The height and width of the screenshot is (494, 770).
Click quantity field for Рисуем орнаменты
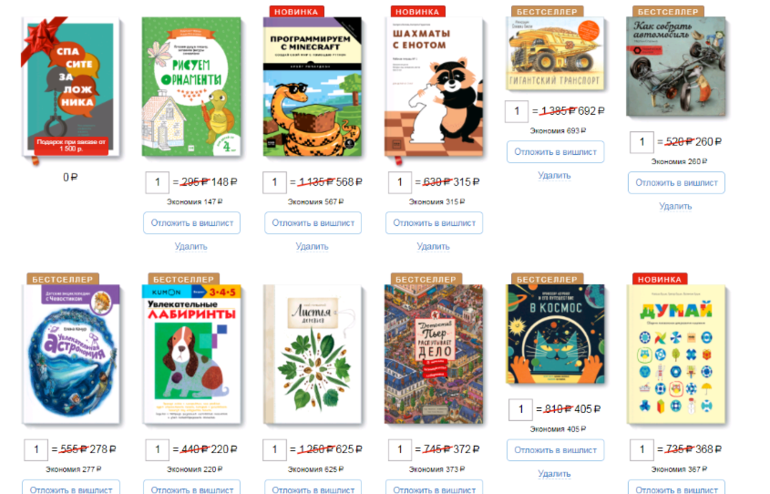point(157,182)
